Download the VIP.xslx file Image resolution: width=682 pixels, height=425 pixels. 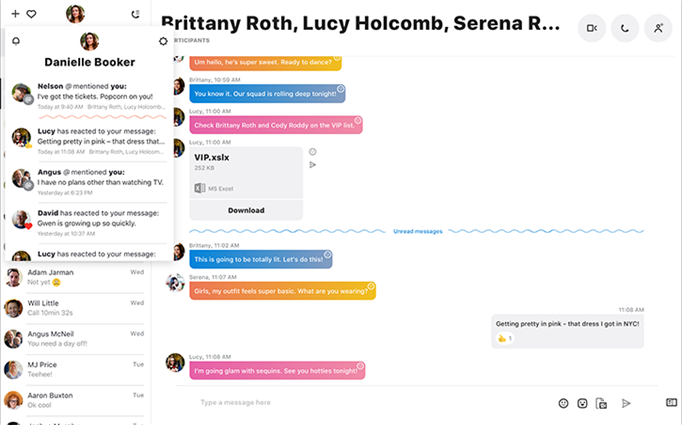coord(246,210)
